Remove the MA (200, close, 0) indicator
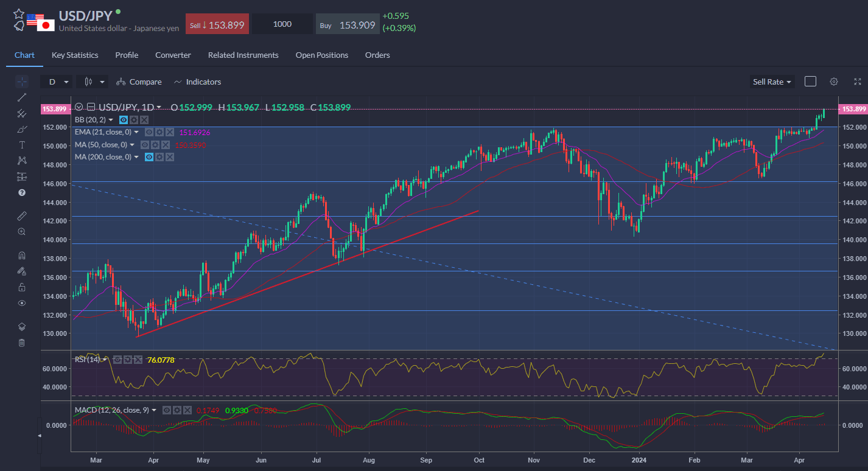Screen dimensions: 868x471 [170, 157]
